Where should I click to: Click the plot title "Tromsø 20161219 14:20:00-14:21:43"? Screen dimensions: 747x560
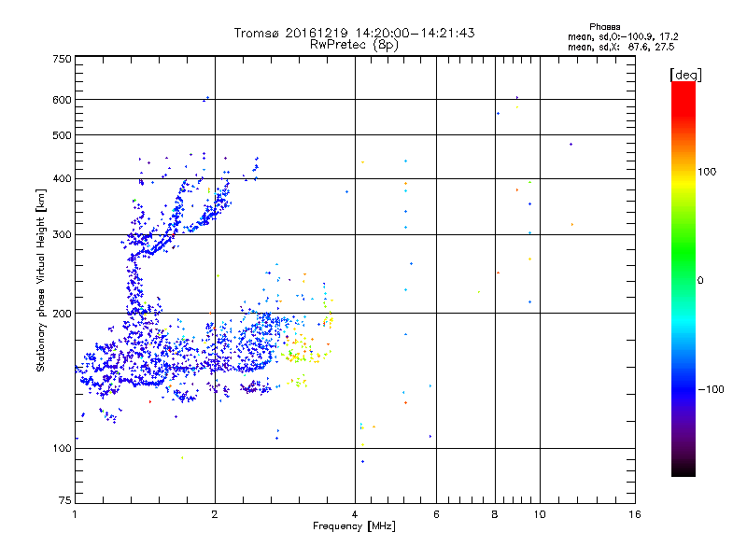354,33
